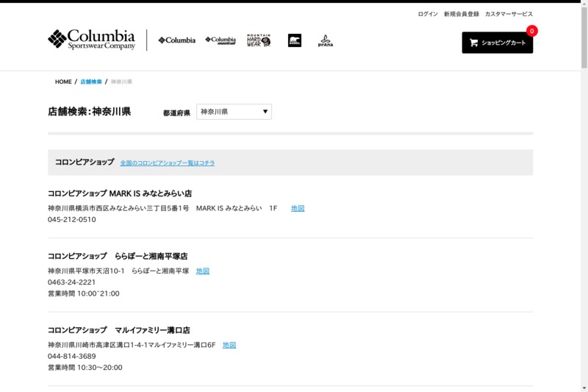
Task: Click phone number 044-814-3689
Action: (71, 356)
